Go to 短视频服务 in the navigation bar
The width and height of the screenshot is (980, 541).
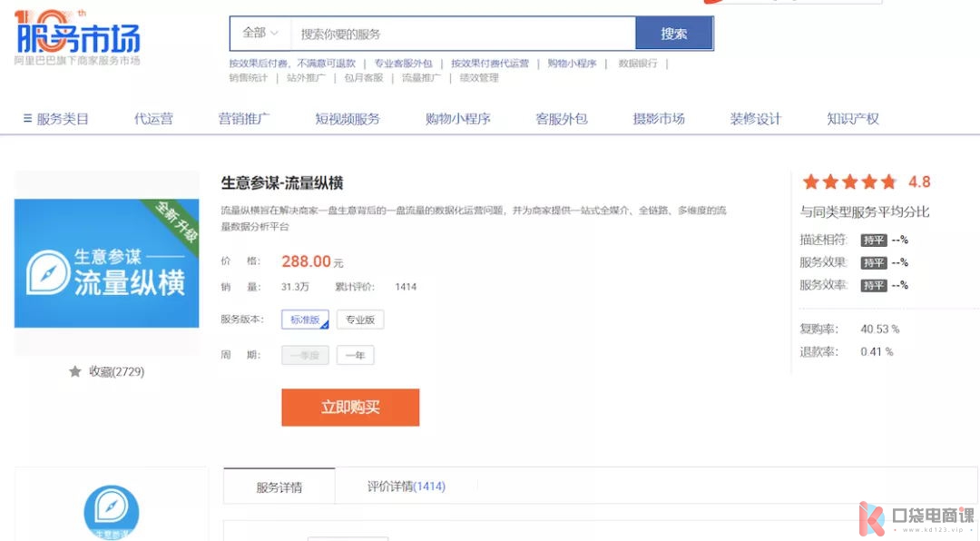(x=348, y=119)
